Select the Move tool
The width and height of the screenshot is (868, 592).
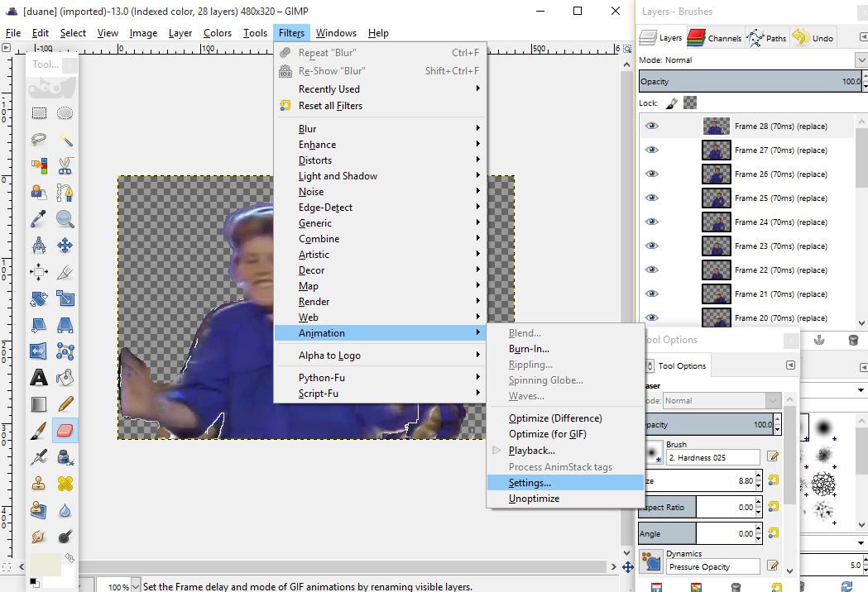coord(65,245)
